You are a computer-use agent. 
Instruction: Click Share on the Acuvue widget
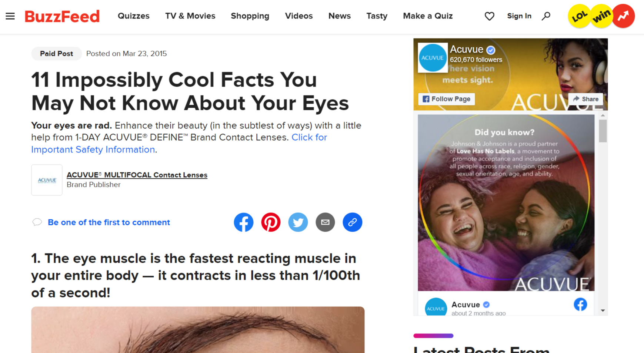coord(585,99)
